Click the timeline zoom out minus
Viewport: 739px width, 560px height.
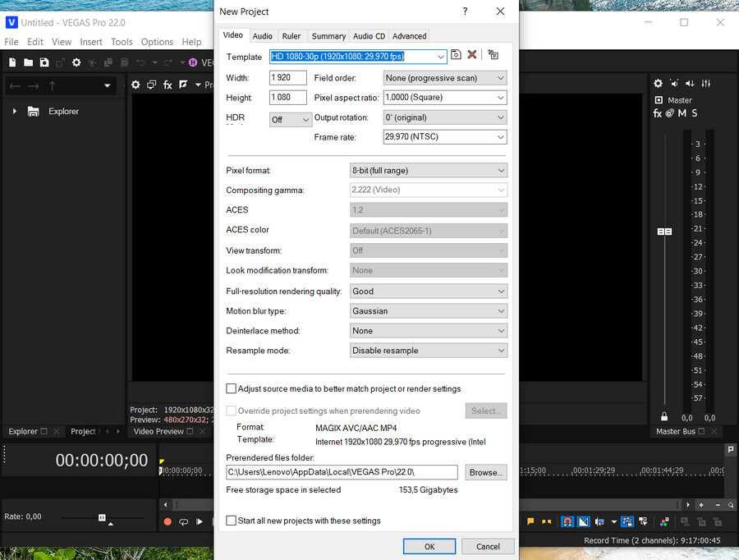point(718,505)
